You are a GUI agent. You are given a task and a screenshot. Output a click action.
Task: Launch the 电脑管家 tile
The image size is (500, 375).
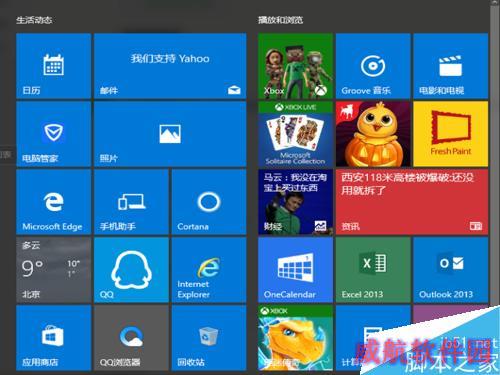(x=53, y=134)
